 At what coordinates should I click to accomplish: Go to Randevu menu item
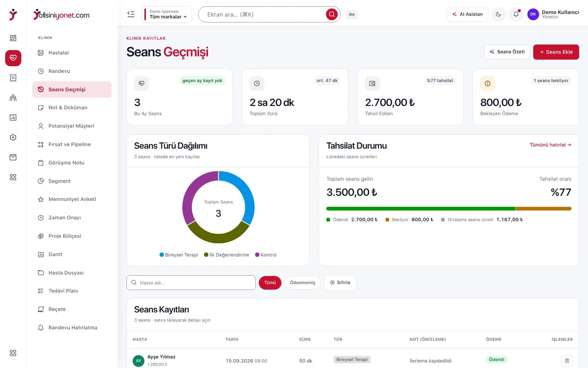72,71
